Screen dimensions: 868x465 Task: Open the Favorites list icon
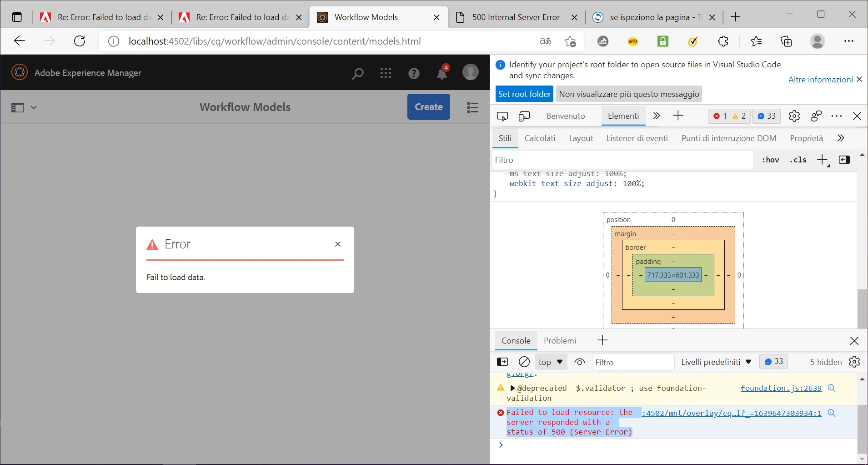(x=756, y=41)
